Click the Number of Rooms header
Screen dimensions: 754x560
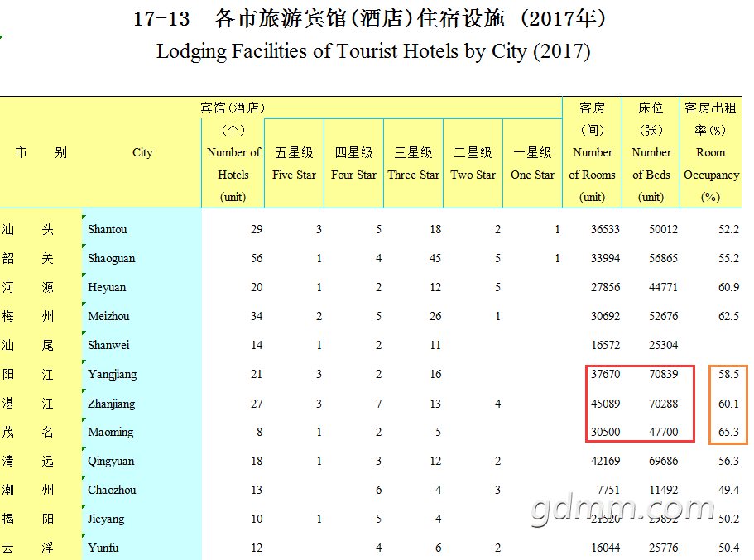point(593,152)
